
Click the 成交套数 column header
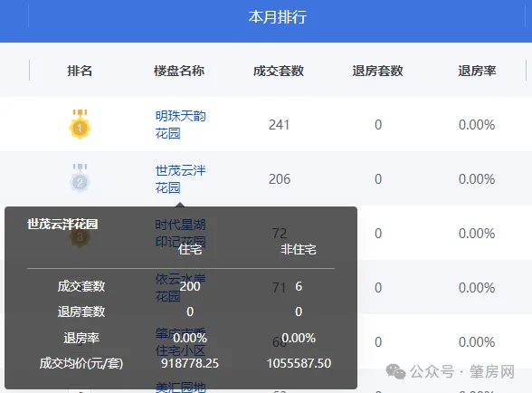coord(279,71)
